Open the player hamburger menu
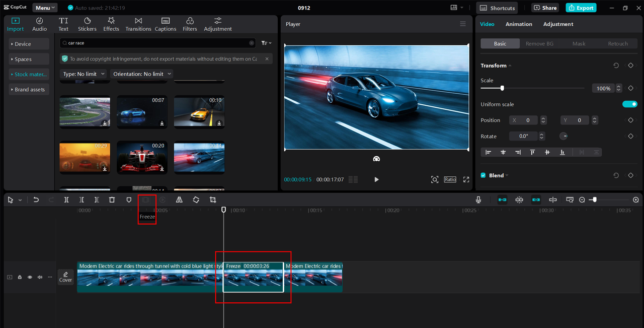 pos(463,24)
